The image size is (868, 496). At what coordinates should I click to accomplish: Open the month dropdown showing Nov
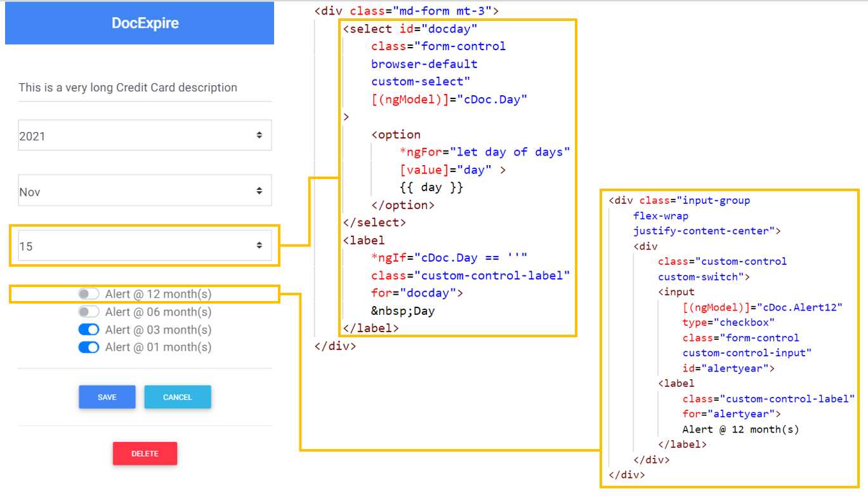point(127,190)
